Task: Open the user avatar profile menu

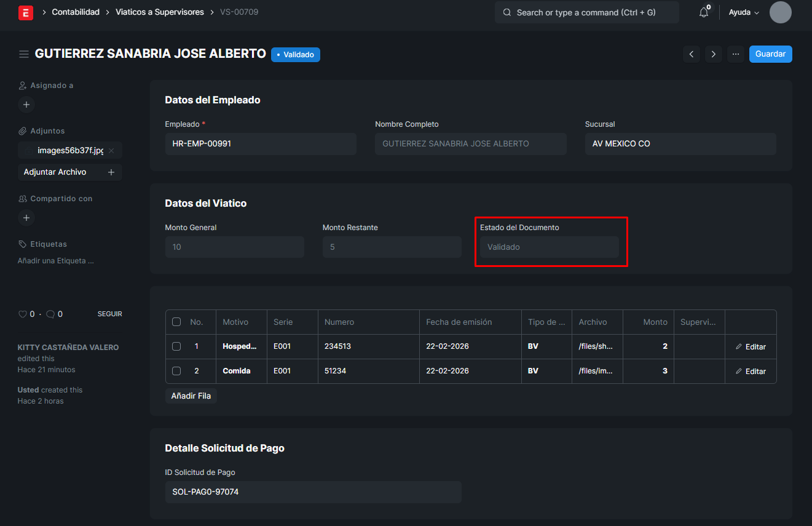Action: (x=780, y=12)
